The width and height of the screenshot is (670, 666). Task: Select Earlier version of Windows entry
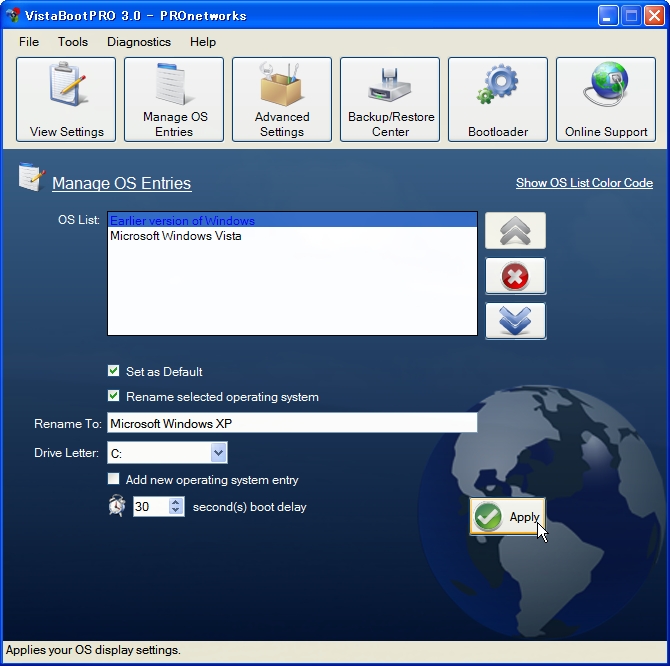pyautogui.click(x=292, y=220)
